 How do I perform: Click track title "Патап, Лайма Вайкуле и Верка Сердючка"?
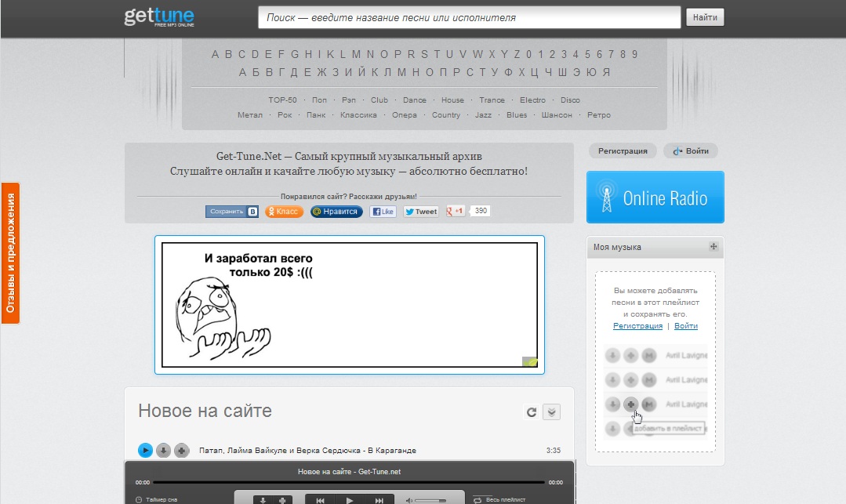pos(281,451)
